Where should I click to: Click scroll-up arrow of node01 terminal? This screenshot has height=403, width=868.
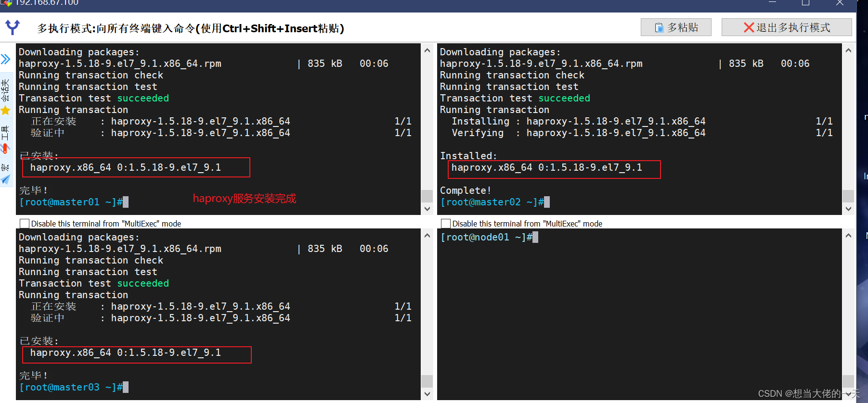click(848, 236)
